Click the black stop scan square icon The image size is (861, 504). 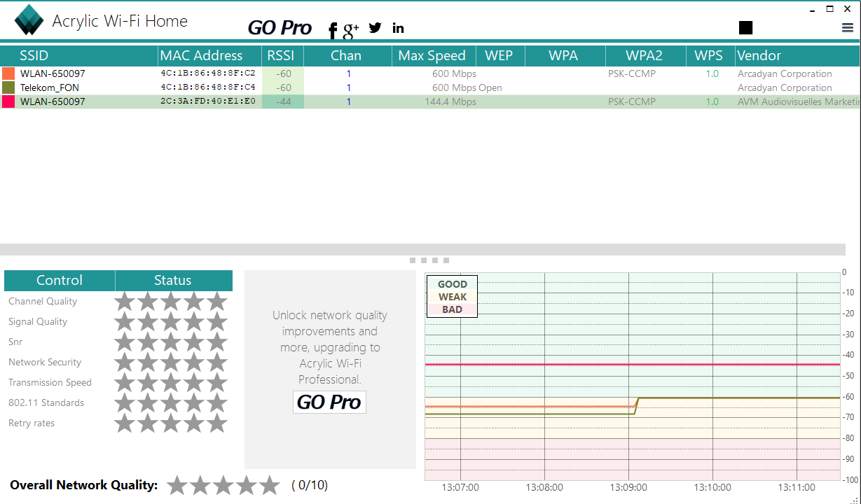[745, 27]
